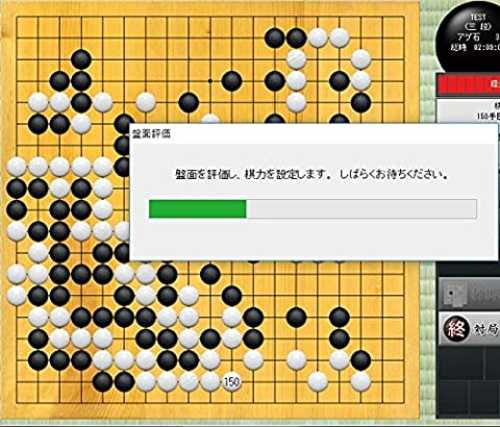Click the 終 end-game button

[x=469, y=328]
